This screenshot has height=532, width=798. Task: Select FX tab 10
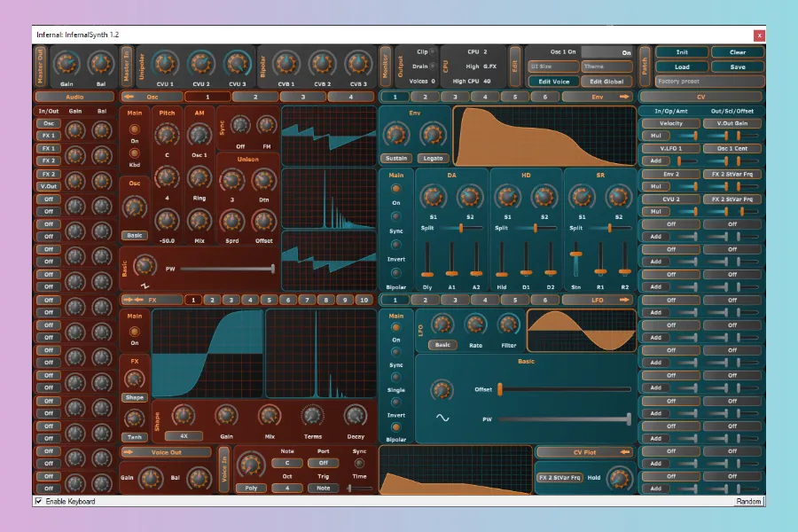(363, 300)
